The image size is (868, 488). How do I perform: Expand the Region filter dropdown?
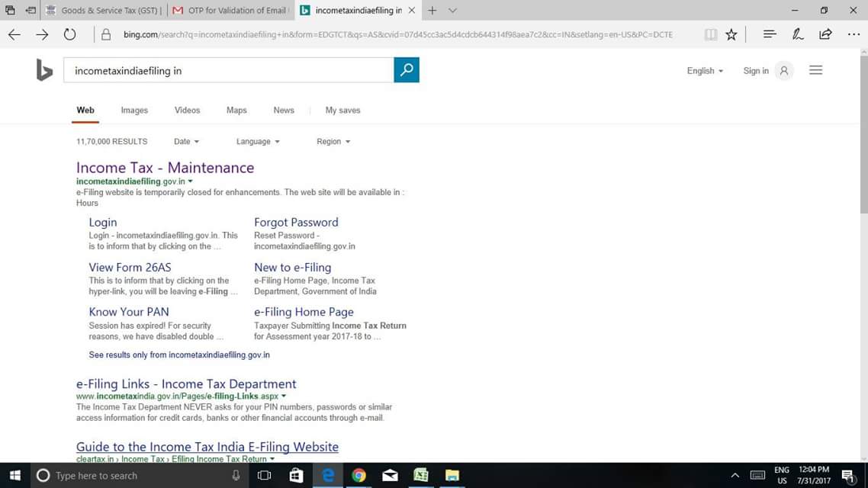point(333,142)
